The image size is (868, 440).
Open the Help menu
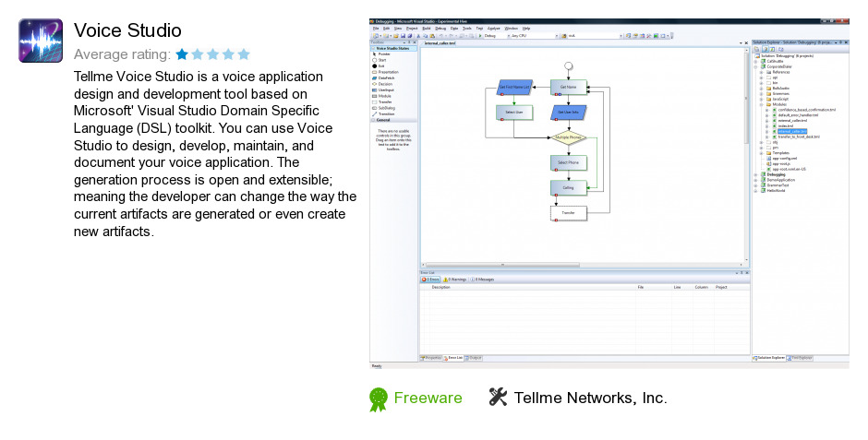pyautogui.click(x=526, y=29)
